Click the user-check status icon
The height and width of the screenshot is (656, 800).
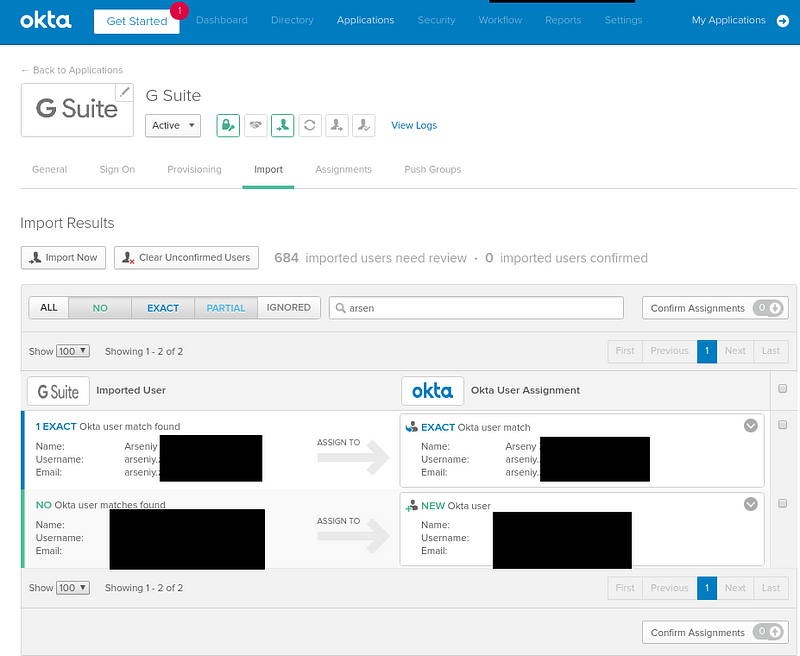pyautogui.click(x=364, y=125)
